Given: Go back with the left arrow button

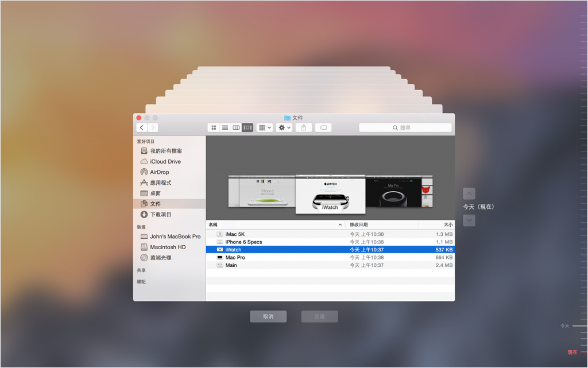Looking at the screenshot, I should [141, 127].
